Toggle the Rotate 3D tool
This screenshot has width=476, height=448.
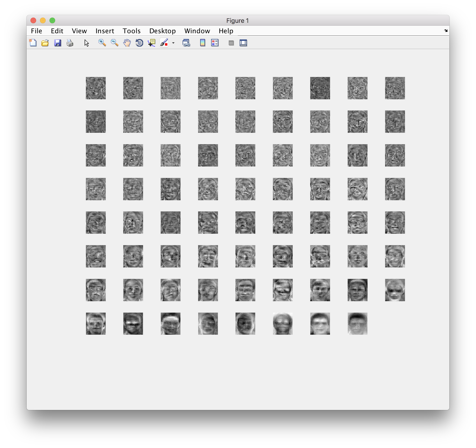coord(139,43)
